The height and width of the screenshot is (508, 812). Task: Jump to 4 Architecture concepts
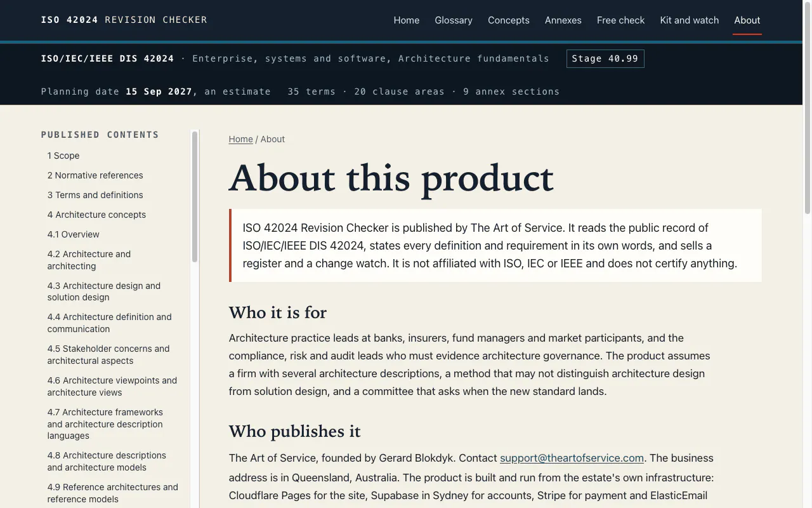click(x=96, y=215)
